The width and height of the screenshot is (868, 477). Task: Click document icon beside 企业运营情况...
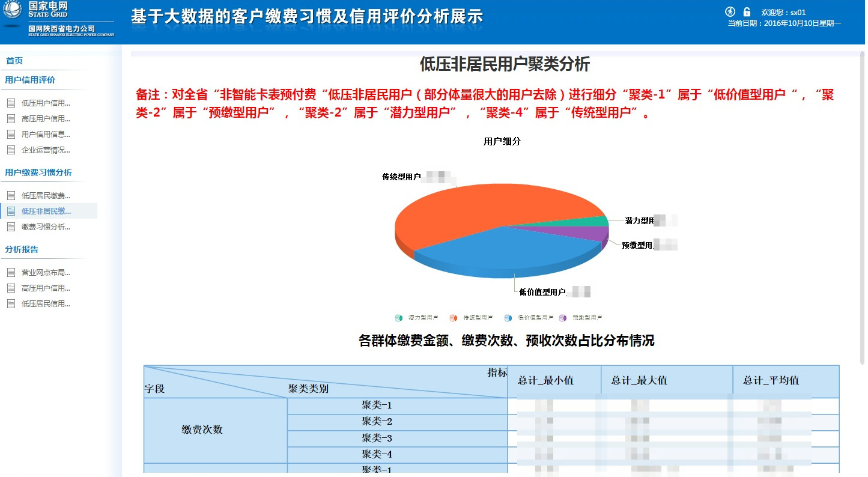coord(11,150)
